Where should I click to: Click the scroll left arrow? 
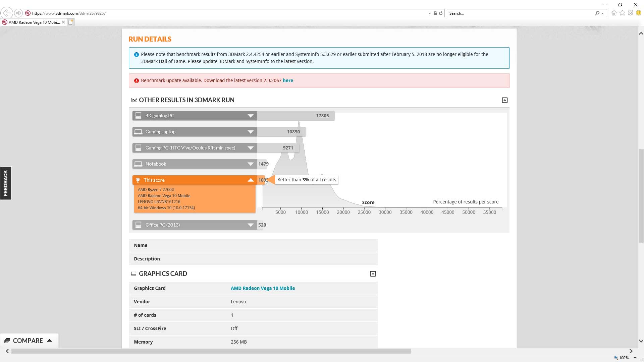[x=7, y=351]
